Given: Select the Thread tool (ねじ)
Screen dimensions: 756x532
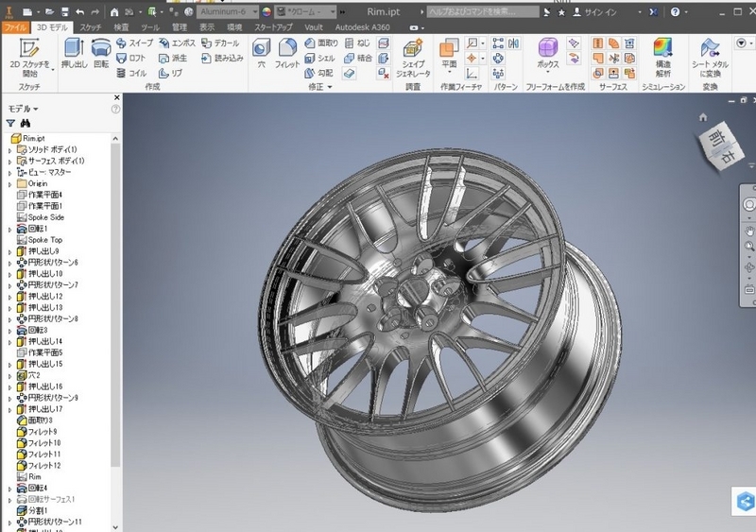Looking at the screenshot, I should pos(357,43).
